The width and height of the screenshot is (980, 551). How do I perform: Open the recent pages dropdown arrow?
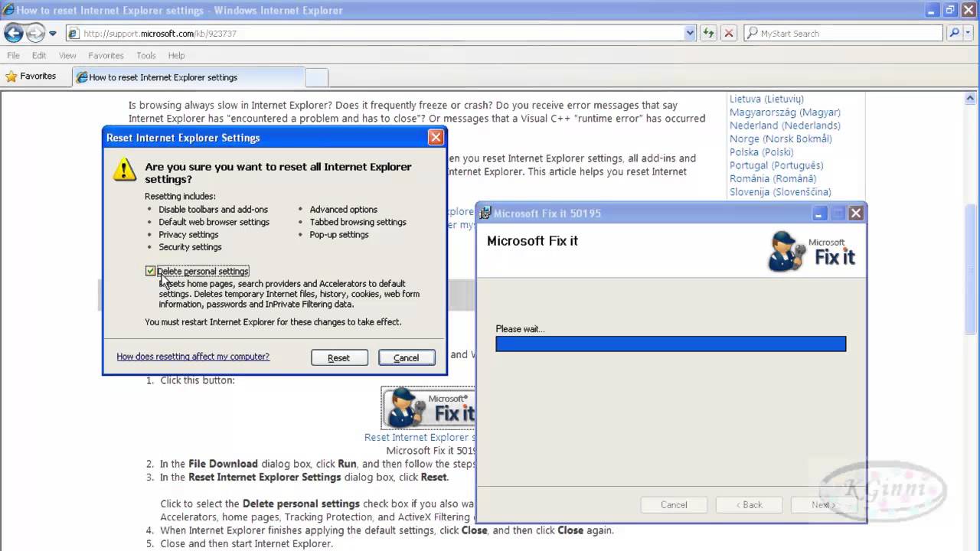[53, 34]
